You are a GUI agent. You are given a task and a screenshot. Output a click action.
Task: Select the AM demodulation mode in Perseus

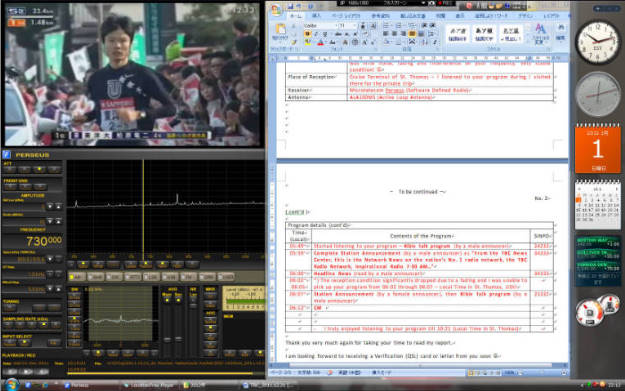click(x=77, y=276)
